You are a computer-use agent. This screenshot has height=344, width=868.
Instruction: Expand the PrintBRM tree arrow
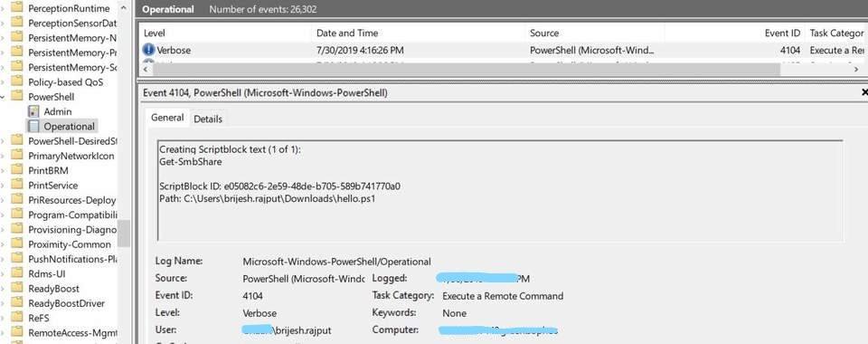pos(4,170)
